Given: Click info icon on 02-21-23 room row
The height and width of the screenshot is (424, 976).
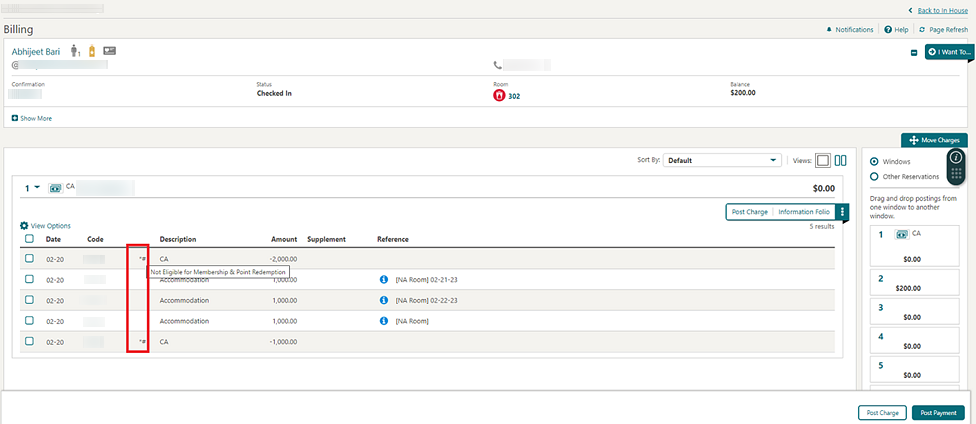Looking at the screenshot, I should tap(383, 279).
